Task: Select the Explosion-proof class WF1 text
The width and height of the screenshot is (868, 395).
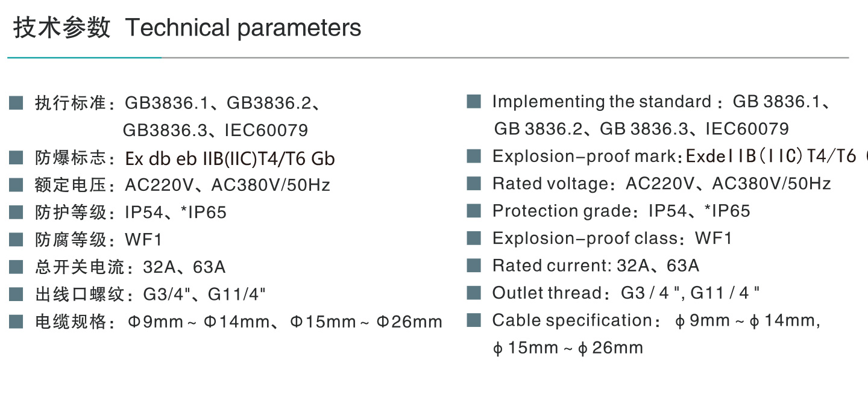Action: pos(612,238)
